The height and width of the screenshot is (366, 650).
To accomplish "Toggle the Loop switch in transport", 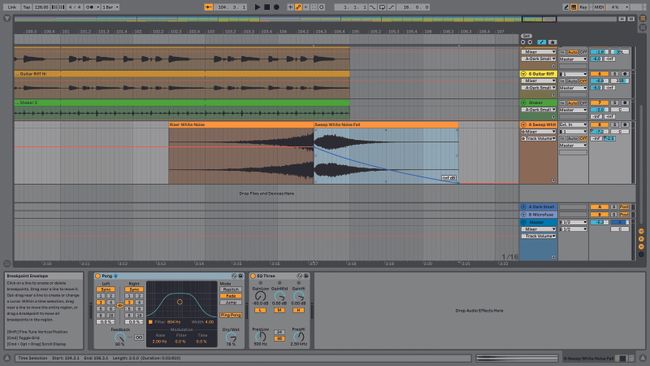I will tap(382, 7).
